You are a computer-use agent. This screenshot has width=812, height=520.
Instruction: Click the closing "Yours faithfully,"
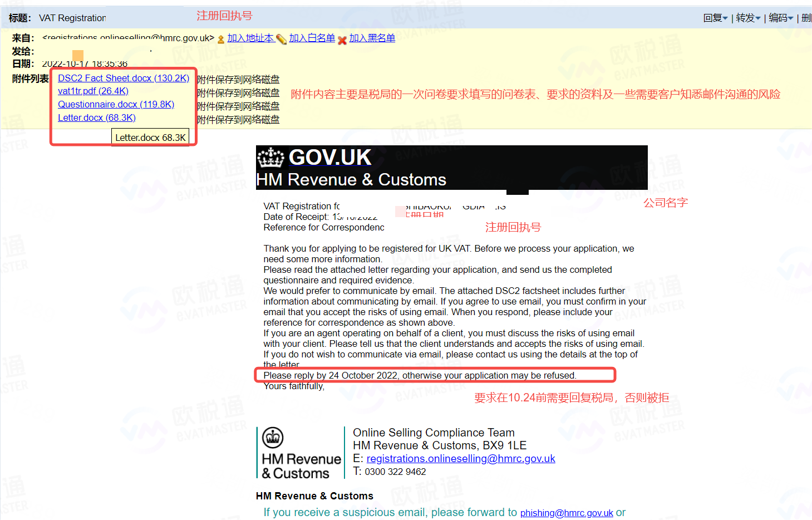294,386
